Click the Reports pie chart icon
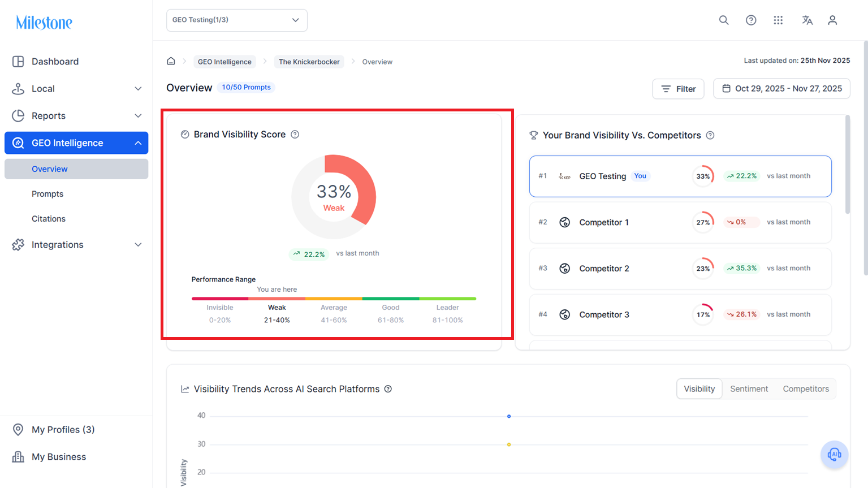Screen dimensions: 868x488 [18, 116]
